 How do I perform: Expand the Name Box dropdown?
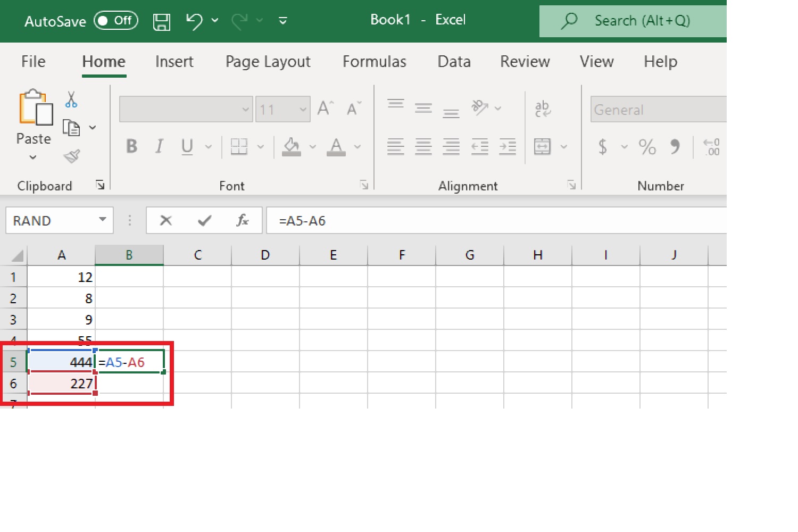(103, 220)
